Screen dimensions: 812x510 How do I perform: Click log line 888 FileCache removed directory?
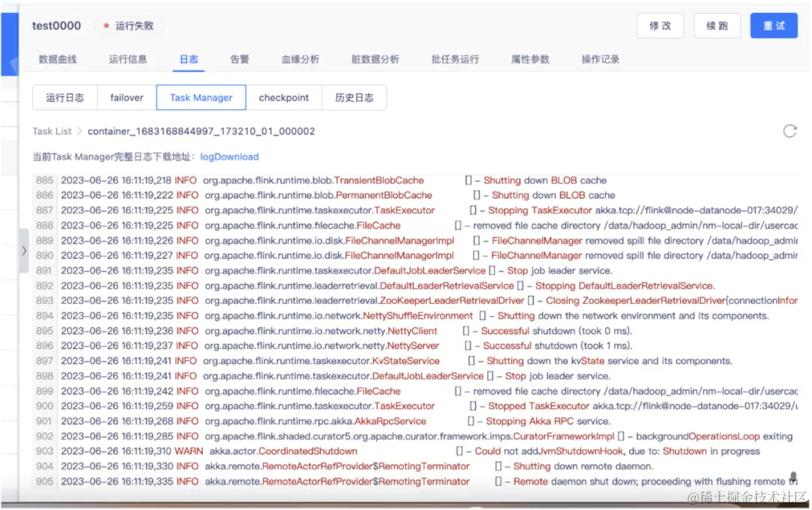pos(414,226)
